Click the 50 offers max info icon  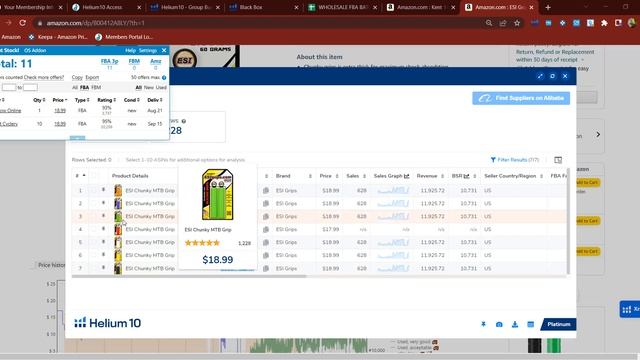click(x=164, y=77)
